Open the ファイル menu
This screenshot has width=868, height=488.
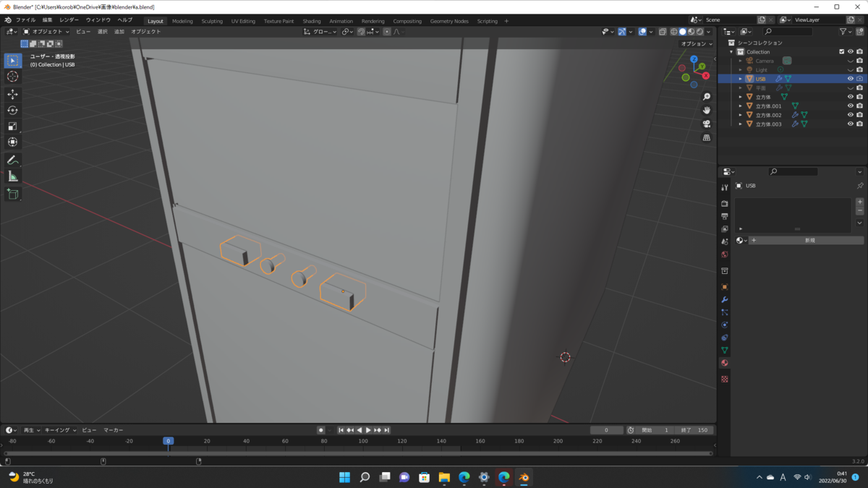[25, 20]
